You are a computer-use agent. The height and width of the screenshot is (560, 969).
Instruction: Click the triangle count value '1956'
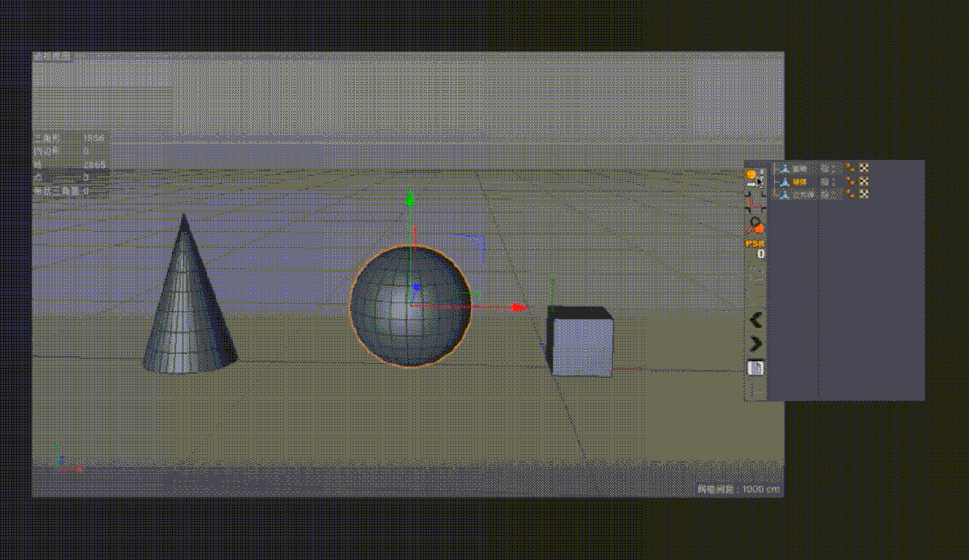94,137
